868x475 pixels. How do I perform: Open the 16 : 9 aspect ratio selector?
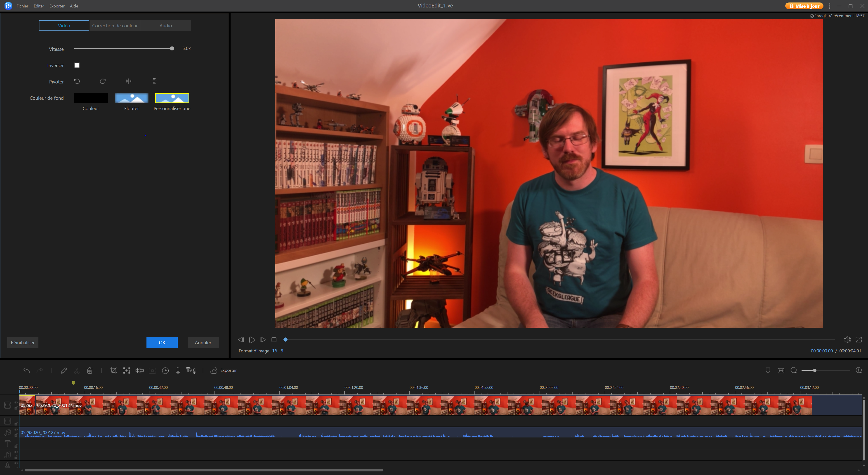tap(278, 351)
